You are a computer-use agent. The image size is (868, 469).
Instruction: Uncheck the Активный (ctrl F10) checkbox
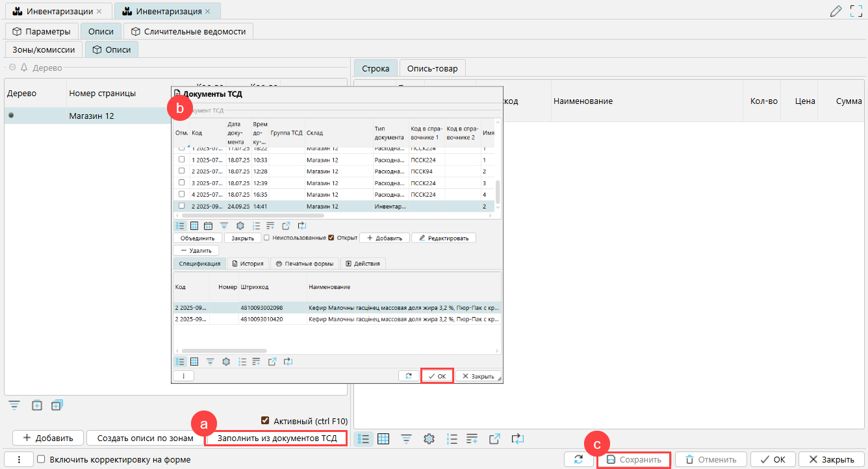pos(264,420)
